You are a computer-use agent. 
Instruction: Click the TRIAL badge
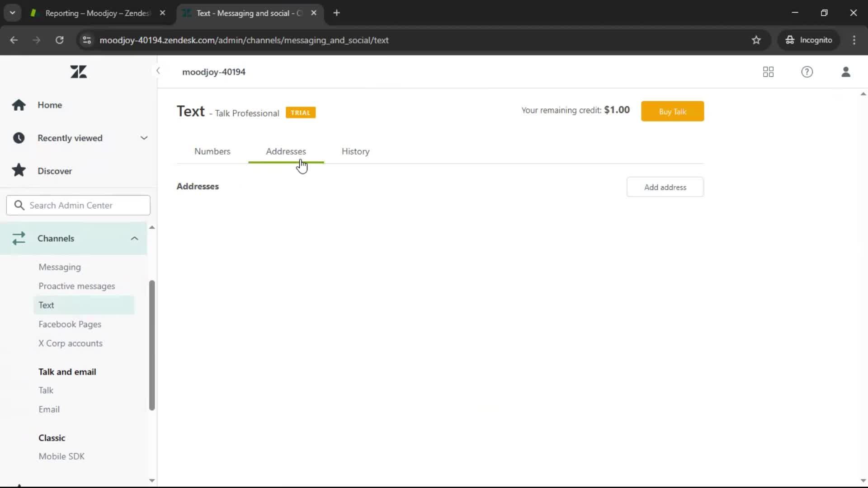click(301, 113)
